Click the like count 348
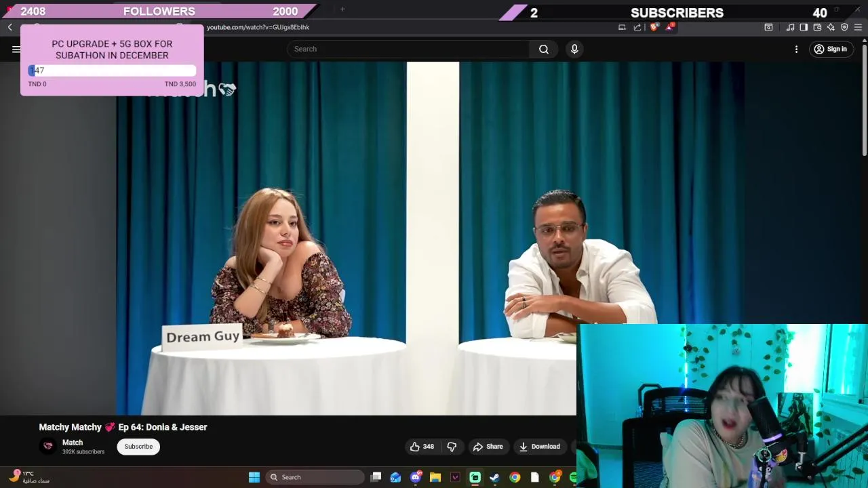Image resolution: width=868 pixels, height=488 pixels. [429, 447]
